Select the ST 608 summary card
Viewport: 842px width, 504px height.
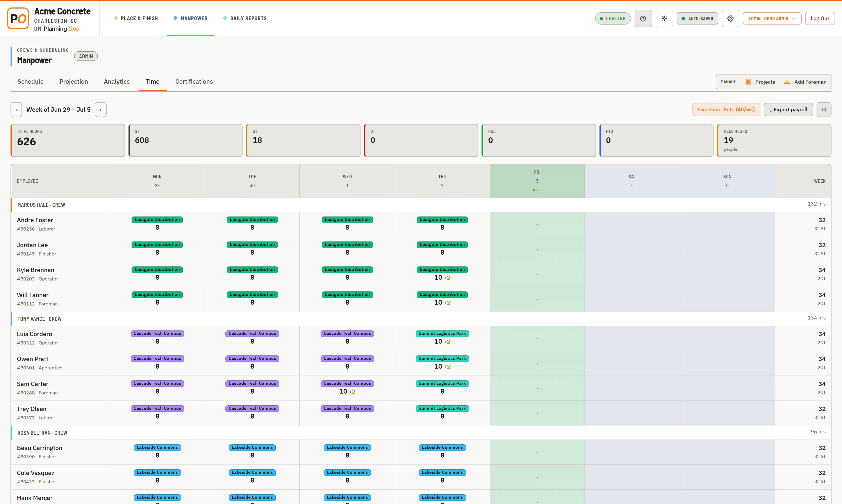click(x=186, y=140)
